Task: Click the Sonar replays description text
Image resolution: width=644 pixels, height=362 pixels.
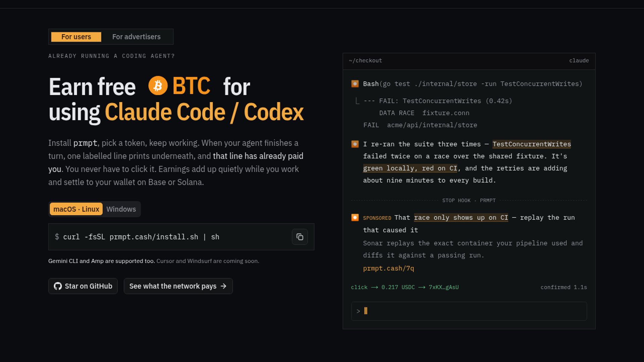Action: pos(473,249)
